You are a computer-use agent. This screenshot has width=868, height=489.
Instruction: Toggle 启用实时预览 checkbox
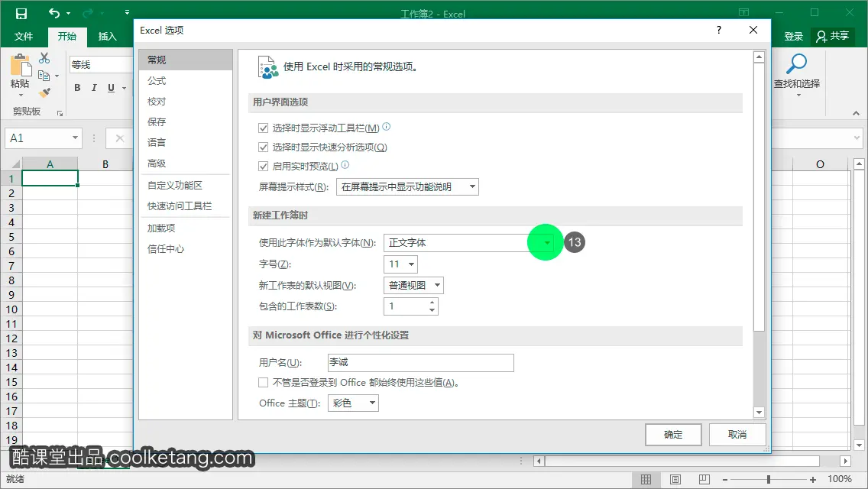263,166
